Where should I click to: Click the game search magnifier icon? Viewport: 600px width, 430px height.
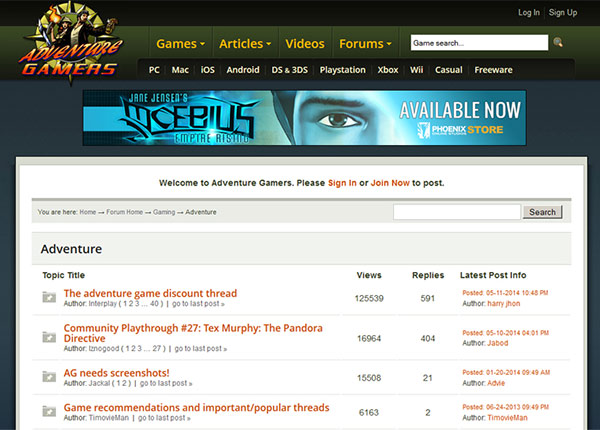[558, 42]
